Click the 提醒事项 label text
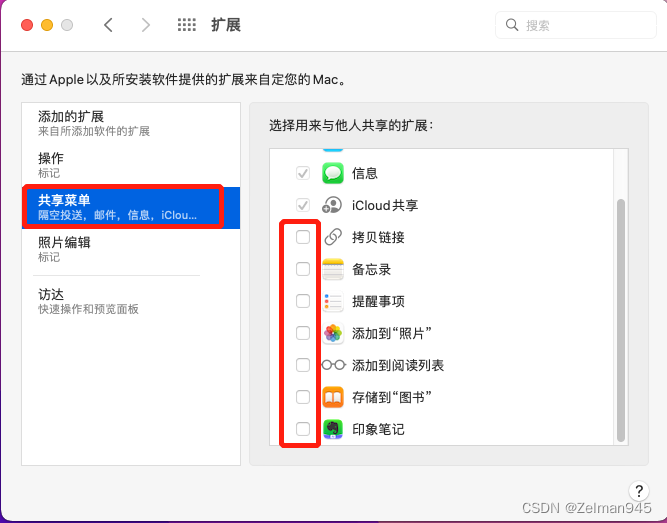Screen dimensions: 667x523 point(378,301)
